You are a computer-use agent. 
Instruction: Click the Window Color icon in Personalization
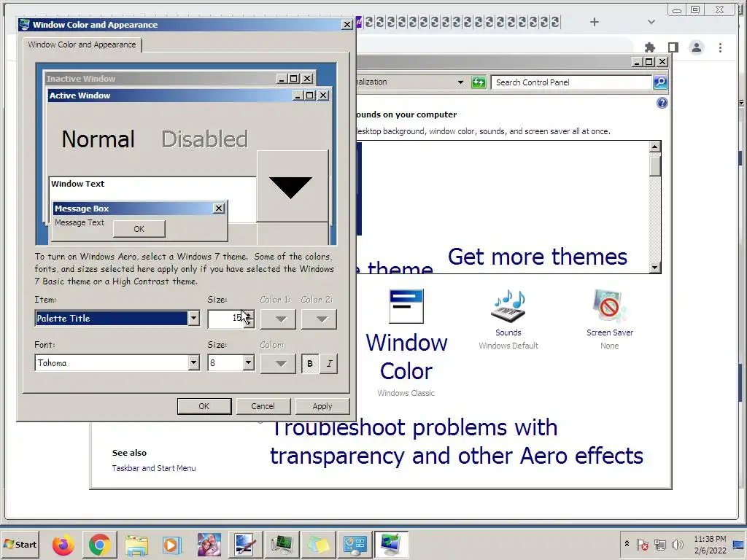click(406, 306)
